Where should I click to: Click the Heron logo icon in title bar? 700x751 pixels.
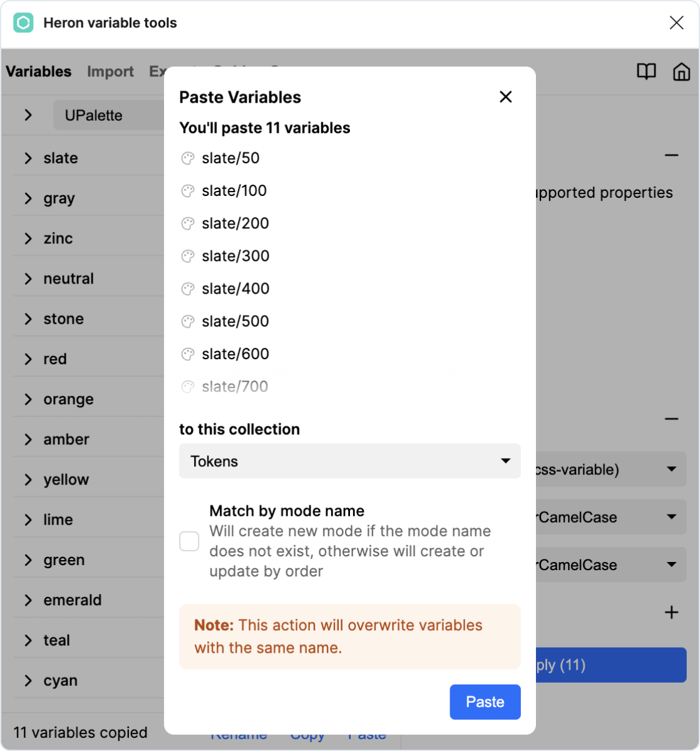[23, 23]
